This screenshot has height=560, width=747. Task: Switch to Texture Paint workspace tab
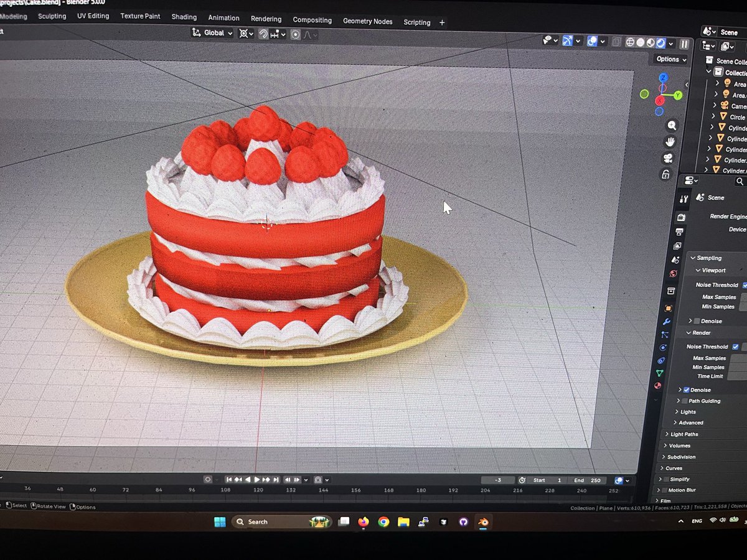(140, 16)
